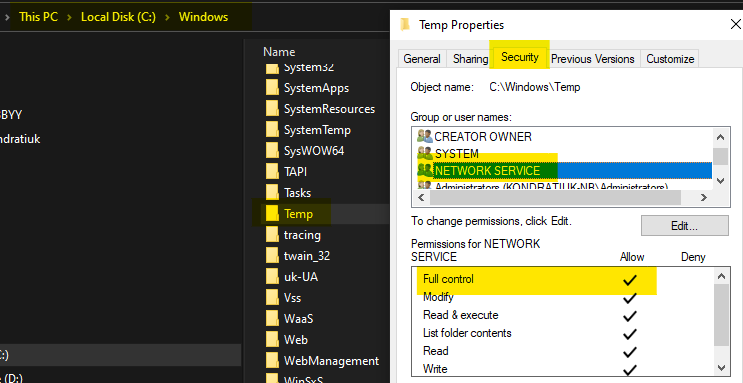Viewport: 743px width, 383px height.
Task: Expand the chevron after Local Disk (C:)
Action: 167,17
